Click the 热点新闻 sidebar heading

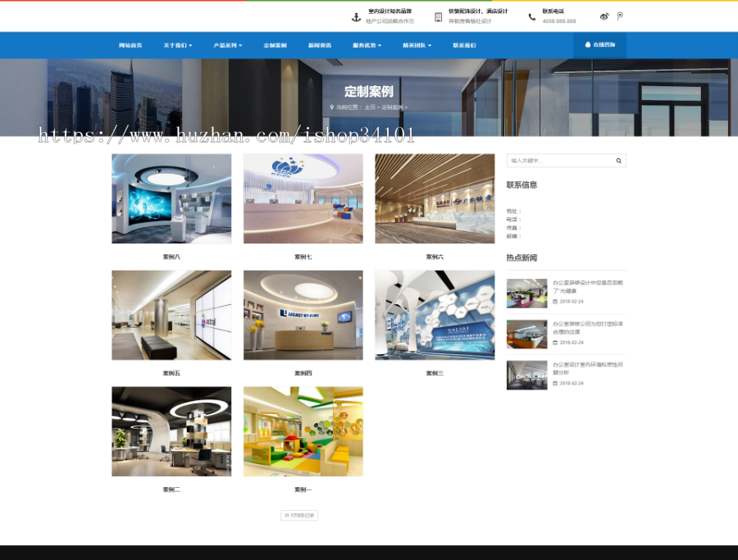522,258
